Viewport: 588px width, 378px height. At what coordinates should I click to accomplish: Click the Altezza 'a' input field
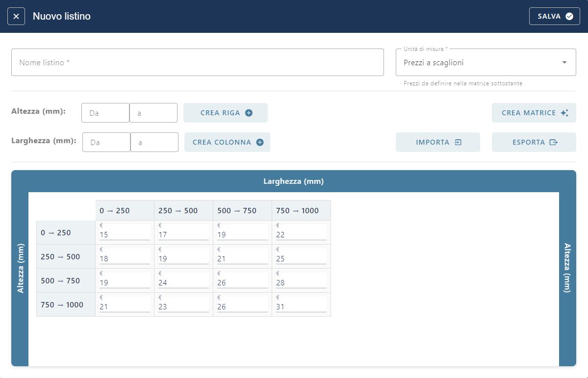coord(153,113)
